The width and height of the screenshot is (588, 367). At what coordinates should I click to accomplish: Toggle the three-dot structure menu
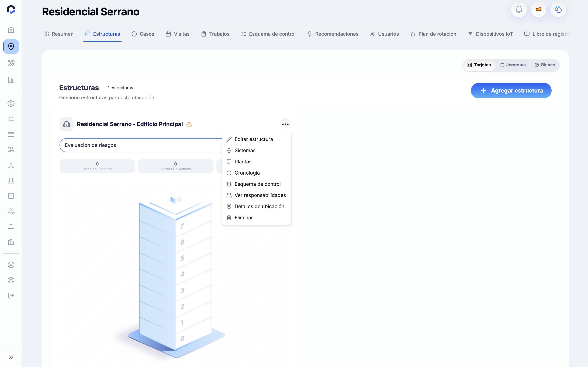[x=285, y=124]
